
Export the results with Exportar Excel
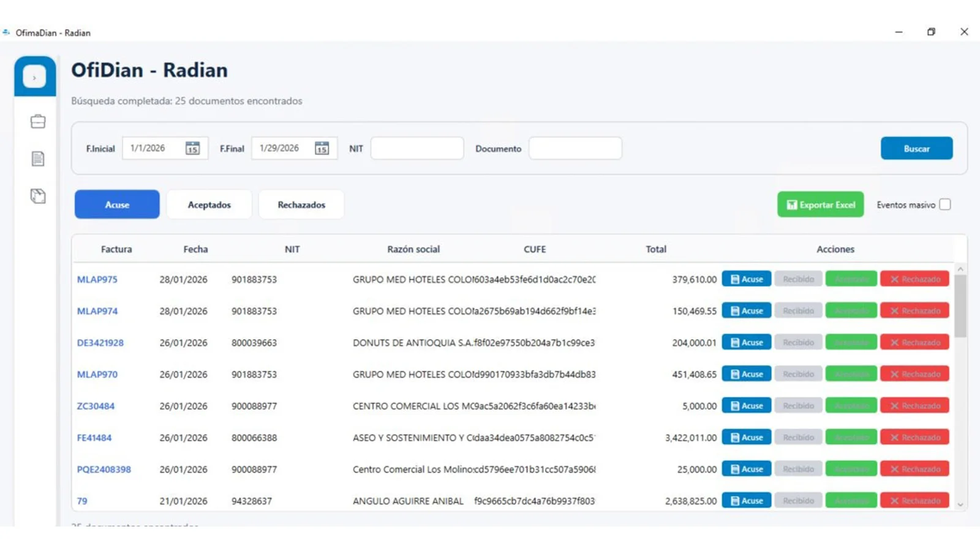coord(820,204)
